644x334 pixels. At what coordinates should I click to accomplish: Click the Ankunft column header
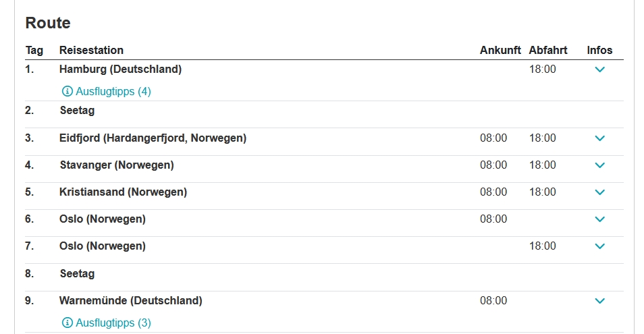click(x=500, y=50)
